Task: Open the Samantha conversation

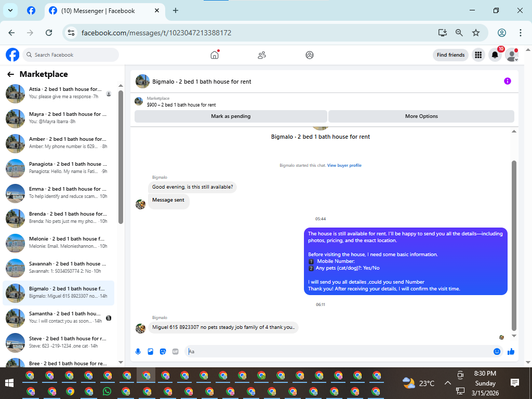Action: point(58,317)
